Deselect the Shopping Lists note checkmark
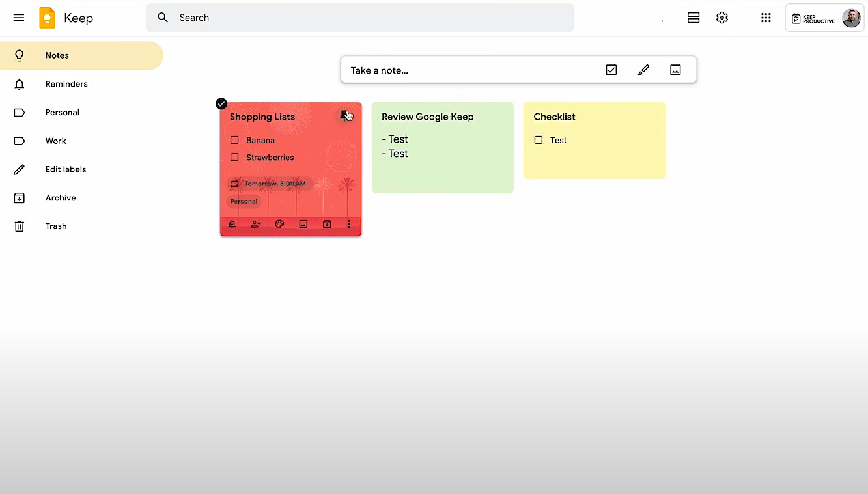 pyautogui.click(x=221, y=103)
